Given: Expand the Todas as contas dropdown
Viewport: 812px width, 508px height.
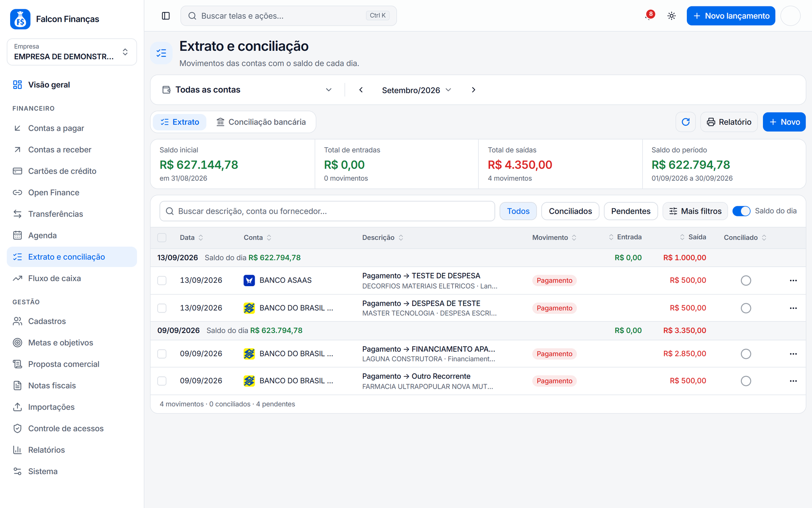Looking at the screenshot, I should pyautogui.click(x=247, y=90).
